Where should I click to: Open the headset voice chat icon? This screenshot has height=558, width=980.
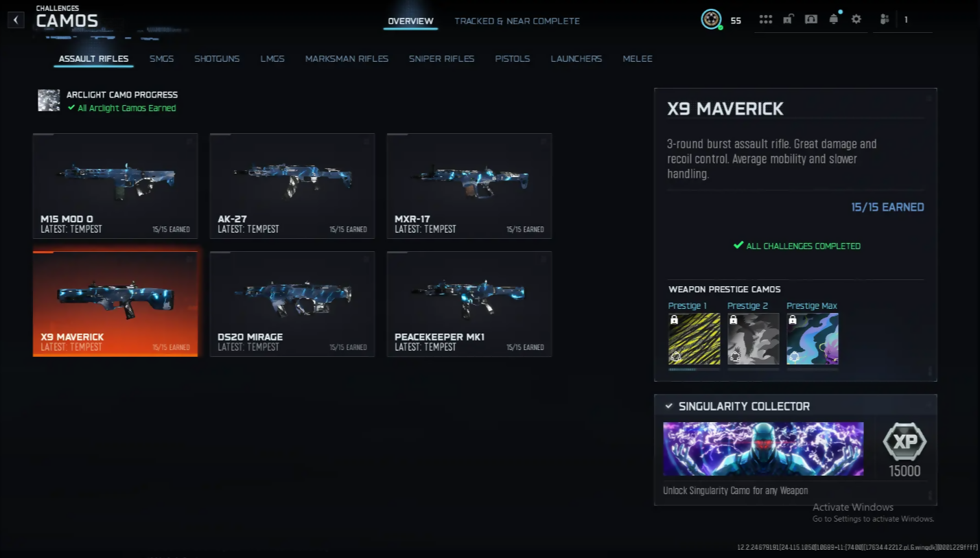(811, 19)
